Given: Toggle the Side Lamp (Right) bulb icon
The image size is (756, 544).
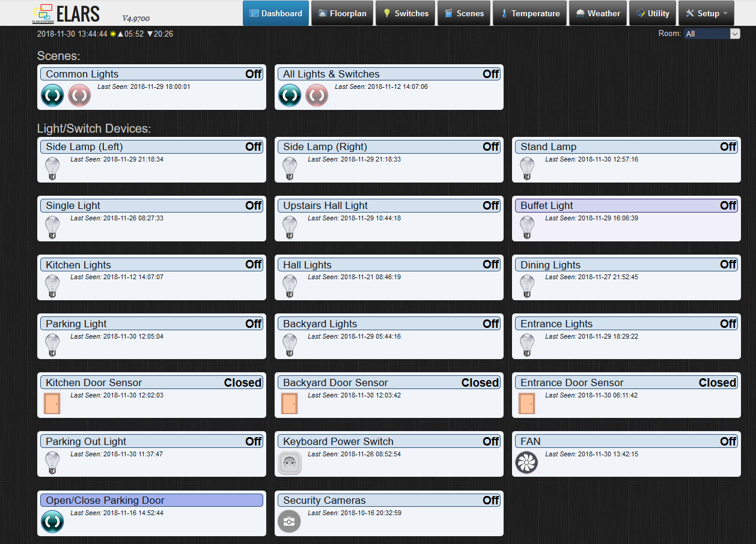Looking at the screenshot, I should click(290, 169).
